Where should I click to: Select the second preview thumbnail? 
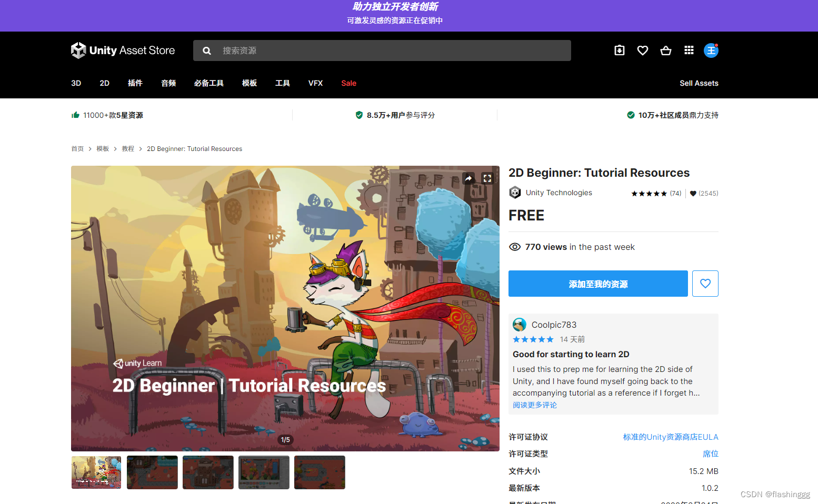[x=152, y=472]
